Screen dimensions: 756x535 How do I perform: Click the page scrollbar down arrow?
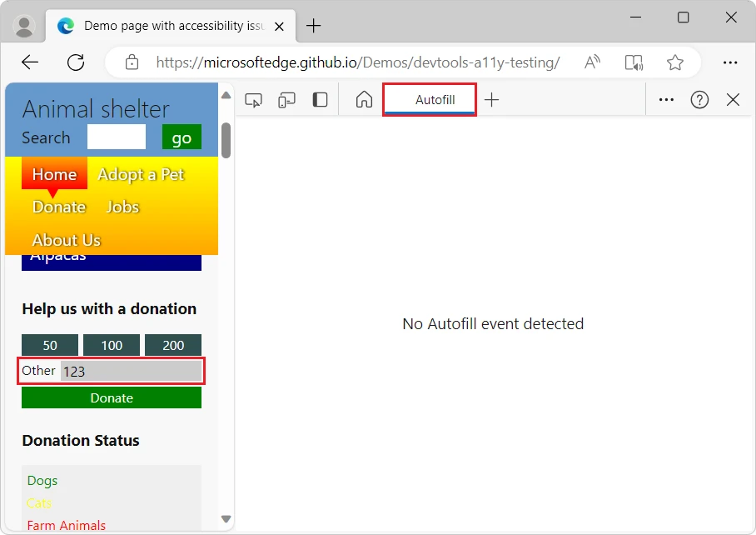(226, 519)
